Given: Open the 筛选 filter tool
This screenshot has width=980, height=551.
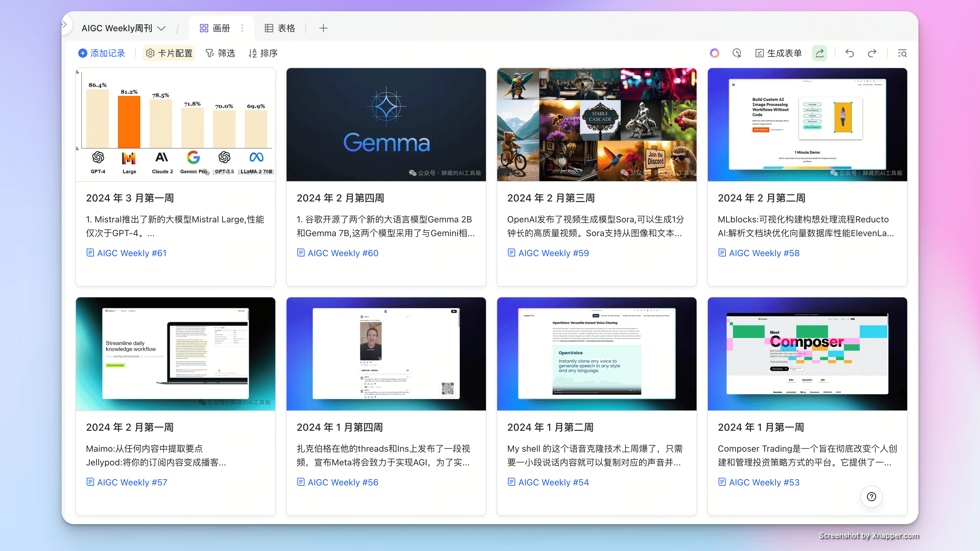Looking at the screenshot, I should pyautogui.click(x=221, y=53).
